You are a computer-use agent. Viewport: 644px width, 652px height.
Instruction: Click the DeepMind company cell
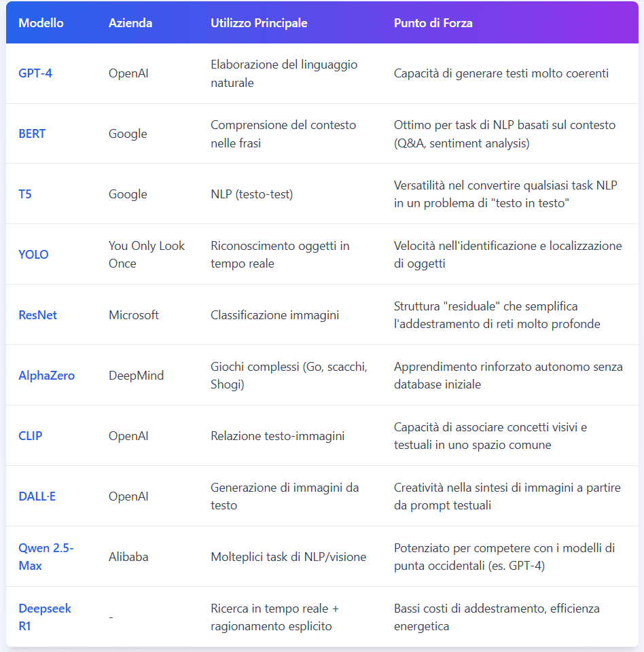[136, 375]
